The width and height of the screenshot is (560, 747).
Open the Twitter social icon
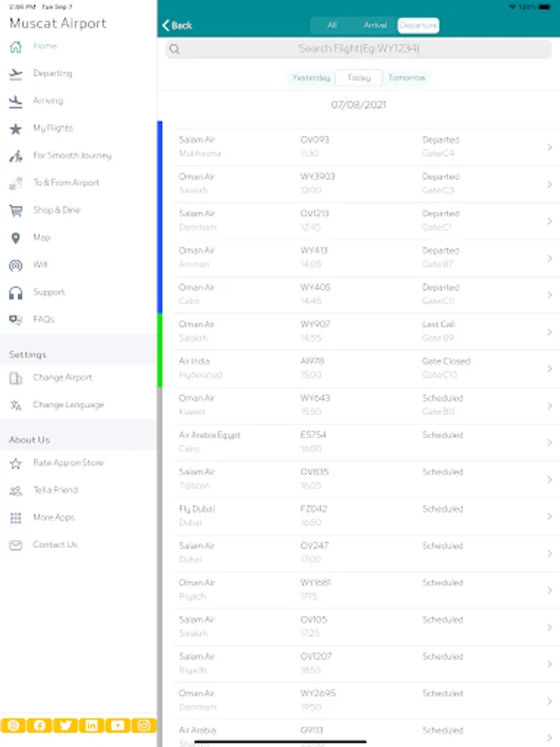point(66,725)
